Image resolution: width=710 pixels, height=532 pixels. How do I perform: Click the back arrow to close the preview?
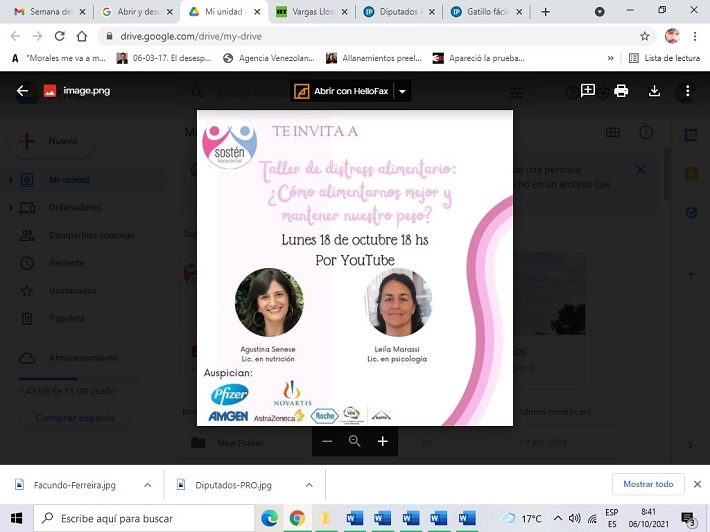pos(22,91)
